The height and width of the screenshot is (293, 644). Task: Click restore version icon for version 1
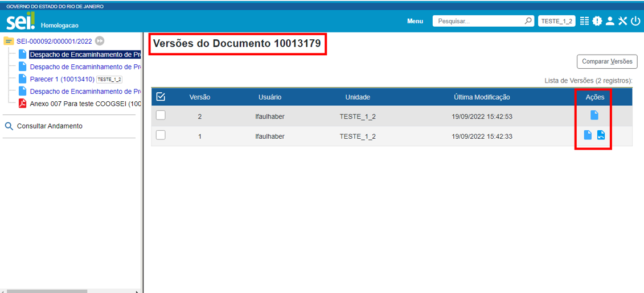click(x=601, y=135)
